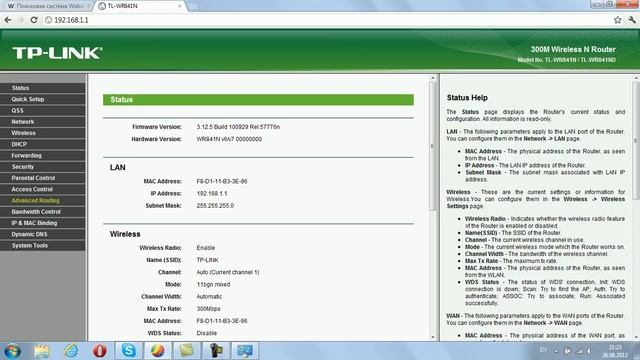The width and height of the screenshot is (640, 360).
Task: Open Access Control page
Action: coord(43,189)
